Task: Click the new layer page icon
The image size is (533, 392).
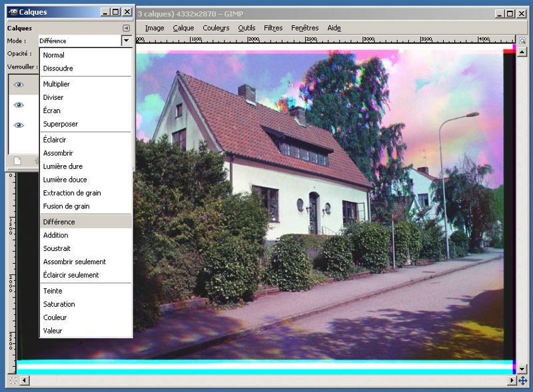Action: coord(18,161)
